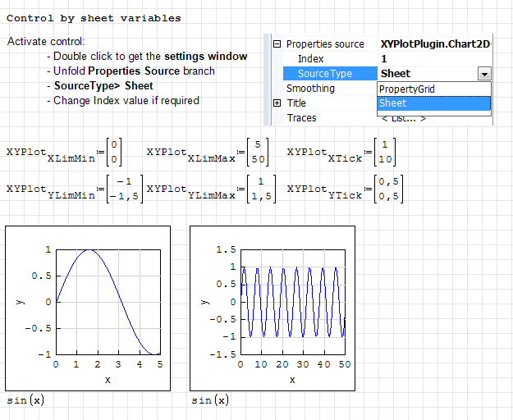Select the Smoothing property row
The width and height of the screenshot is (513, 420).
point(310,89)
